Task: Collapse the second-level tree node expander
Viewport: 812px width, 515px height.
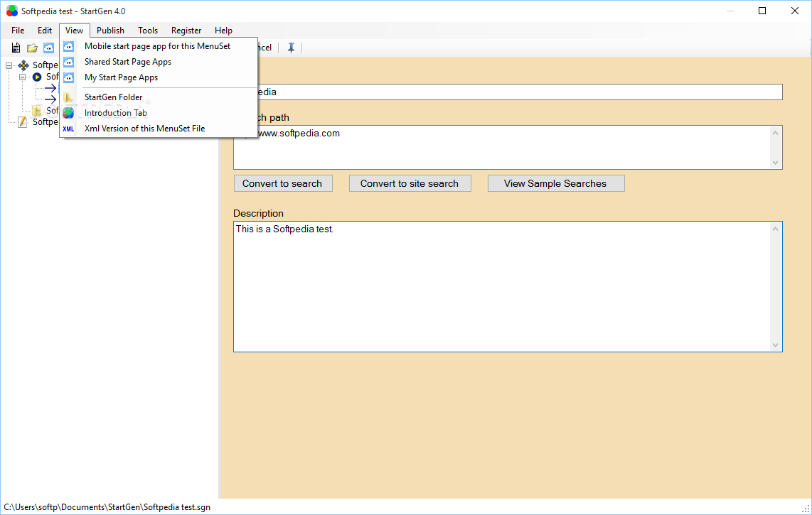Action: tap(22, 77)
